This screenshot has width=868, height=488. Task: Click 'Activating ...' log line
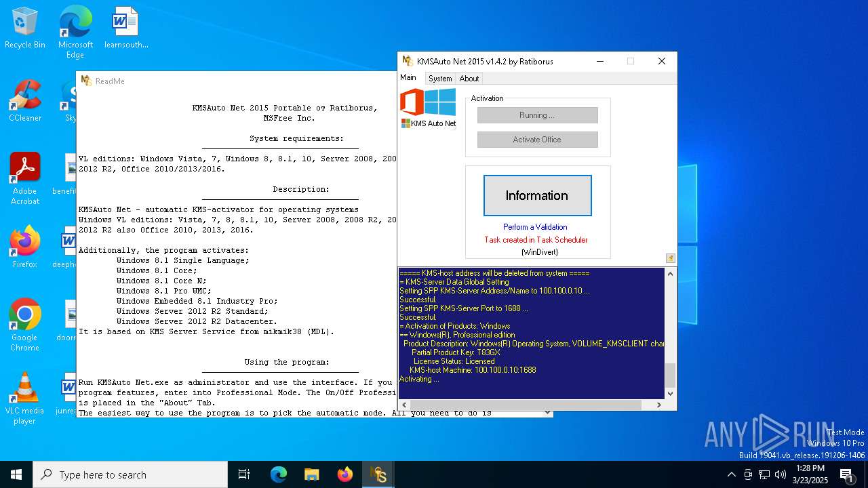click(x=419, y=379)
